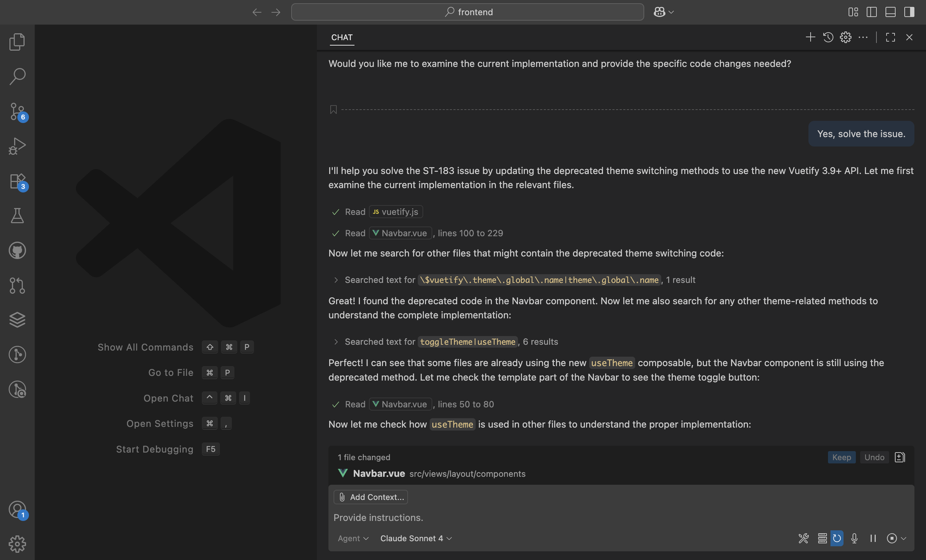
Task: Toggle the secondary side bar
Action: (909, 12)
